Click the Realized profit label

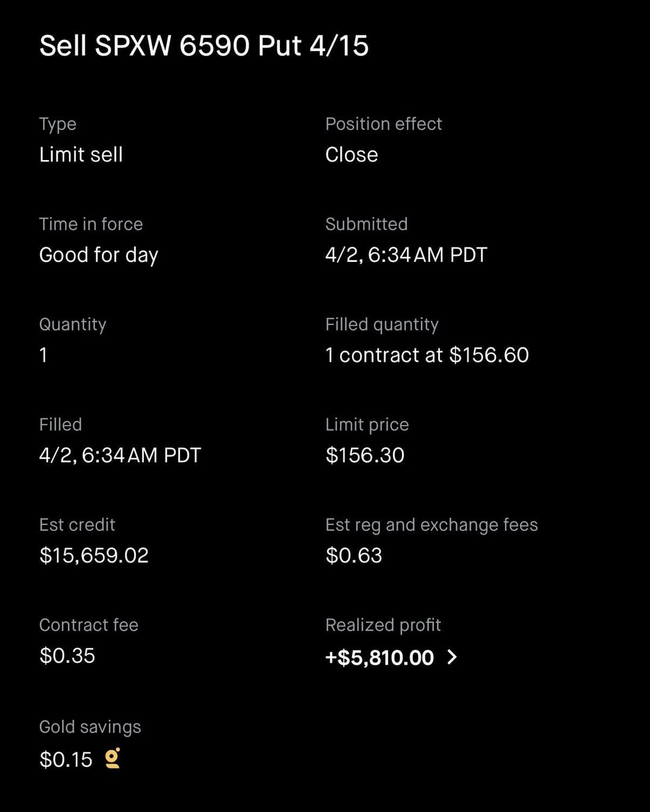pyautogui.click(x=383, y=625)
